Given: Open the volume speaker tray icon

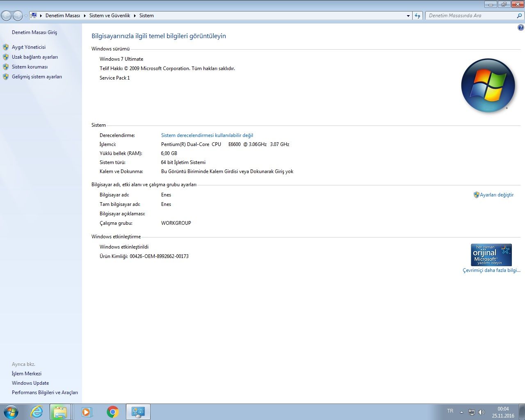Looking at the screenshot, I should pyautogui.click(x=482, y=412).
